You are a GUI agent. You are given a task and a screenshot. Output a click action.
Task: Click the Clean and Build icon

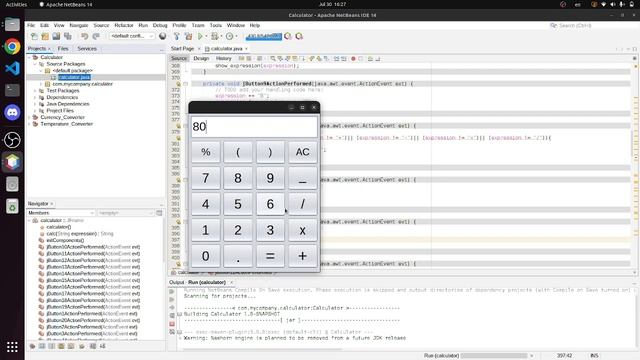click(188, 36)
